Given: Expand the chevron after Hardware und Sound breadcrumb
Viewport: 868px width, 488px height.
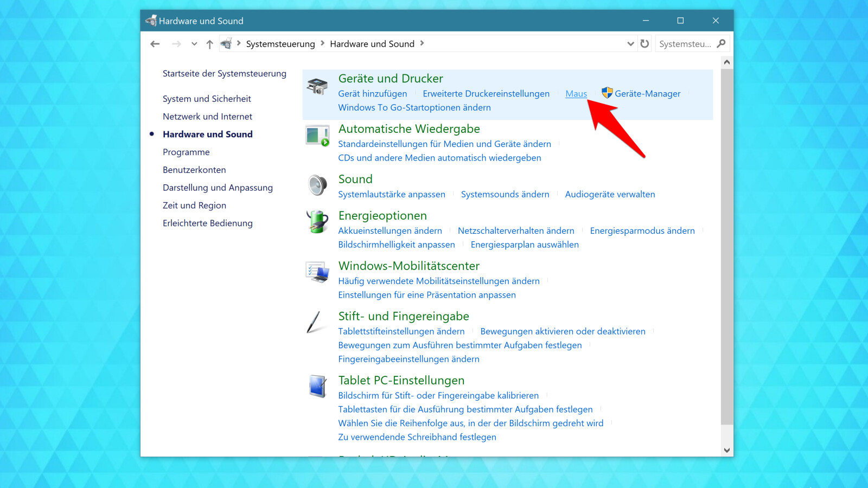Looking at the screenshot, I should pyautogui.click(x=422, y=43).
